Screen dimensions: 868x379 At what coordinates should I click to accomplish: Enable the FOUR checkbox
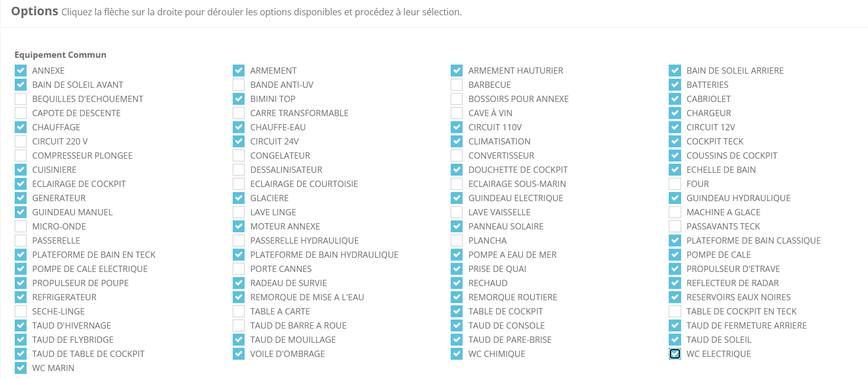point(675,184)
